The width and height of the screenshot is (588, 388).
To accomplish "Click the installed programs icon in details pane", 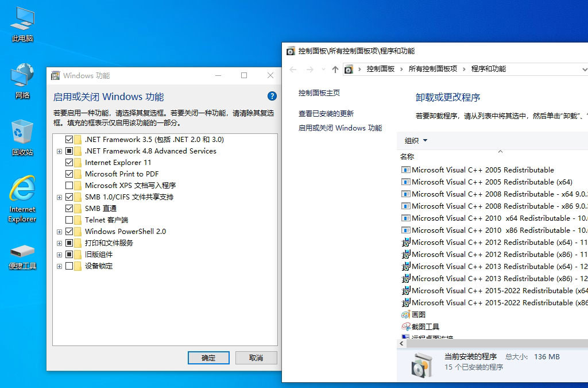I will 422,365.
